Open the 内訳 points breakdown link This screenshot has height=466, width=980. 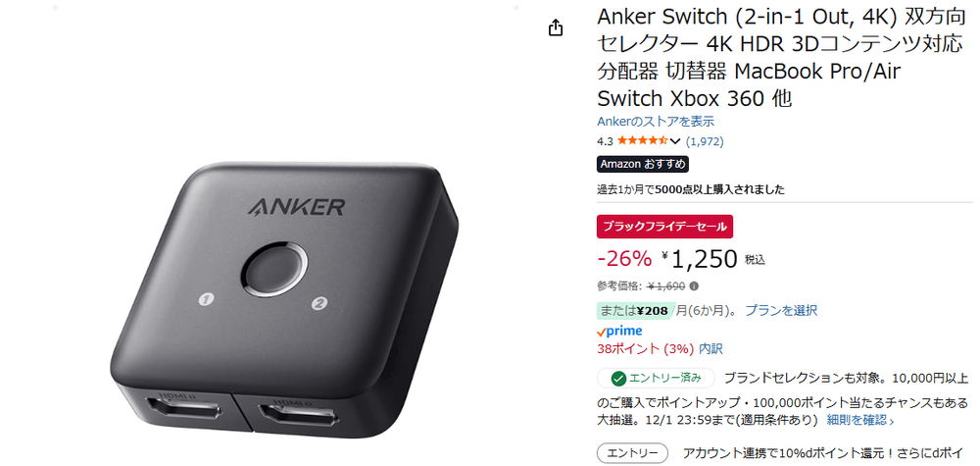[710, 349]
